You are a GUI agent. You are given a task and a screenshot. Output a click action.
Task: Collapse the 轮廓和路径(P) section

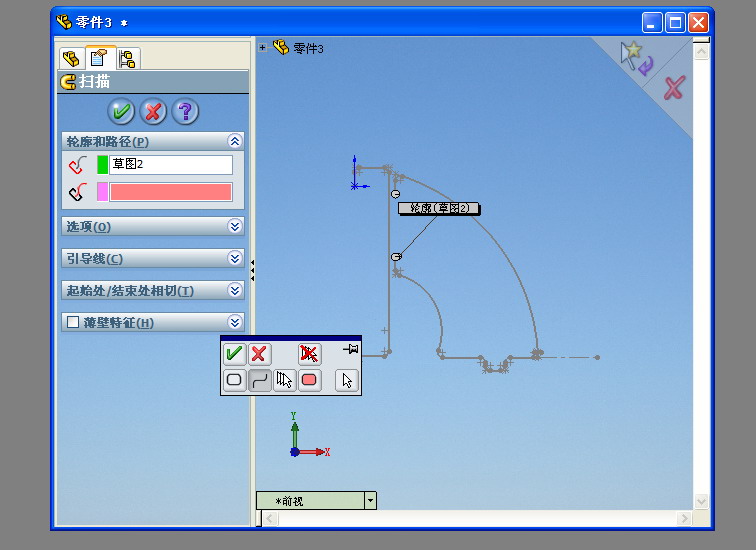point(234,141)
